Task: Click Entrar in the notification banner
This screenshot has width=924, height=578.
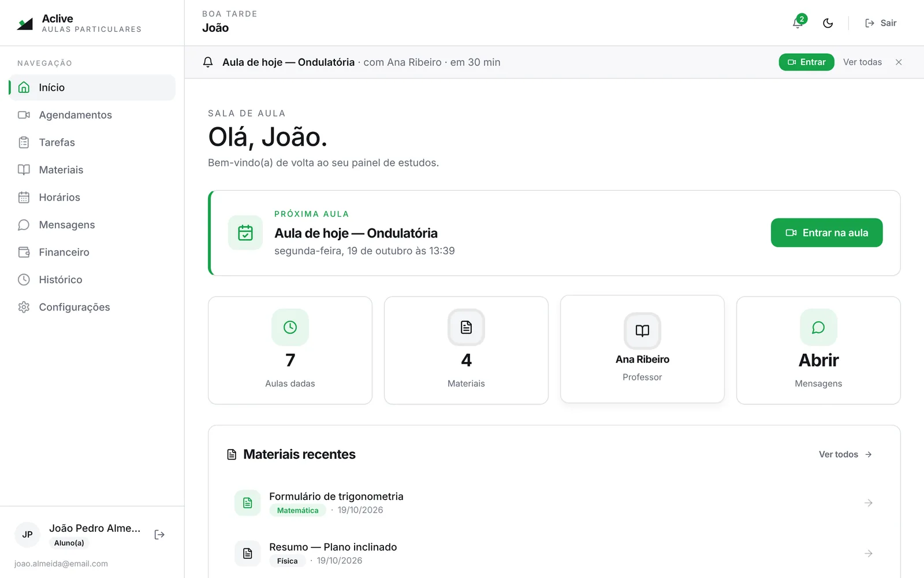Action: pyautogui.click(x=806, y=62)
